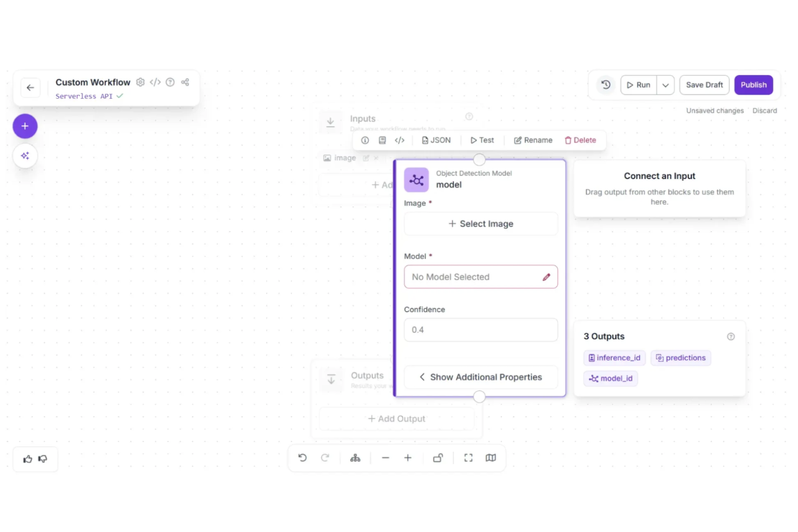Enter fullscreen view of the canvas
This screenshot has width=798, height=532.
[468, 458]
